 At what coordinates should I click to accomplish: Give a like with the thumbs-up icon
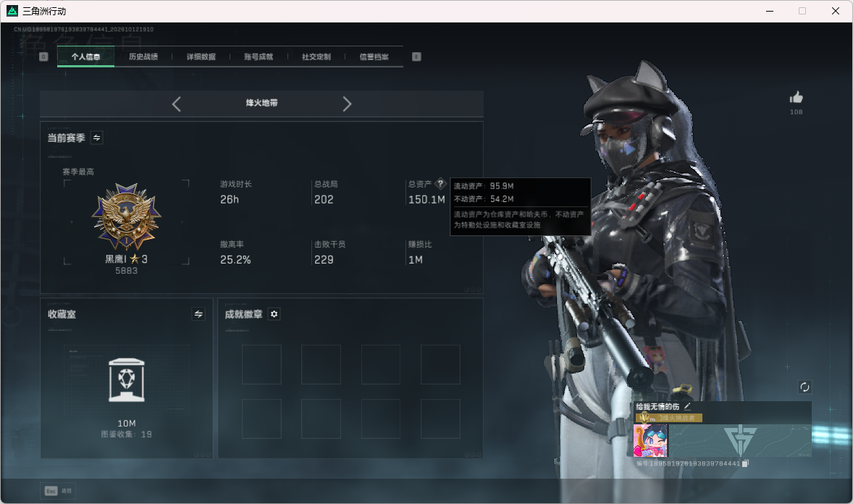(796, 98)
